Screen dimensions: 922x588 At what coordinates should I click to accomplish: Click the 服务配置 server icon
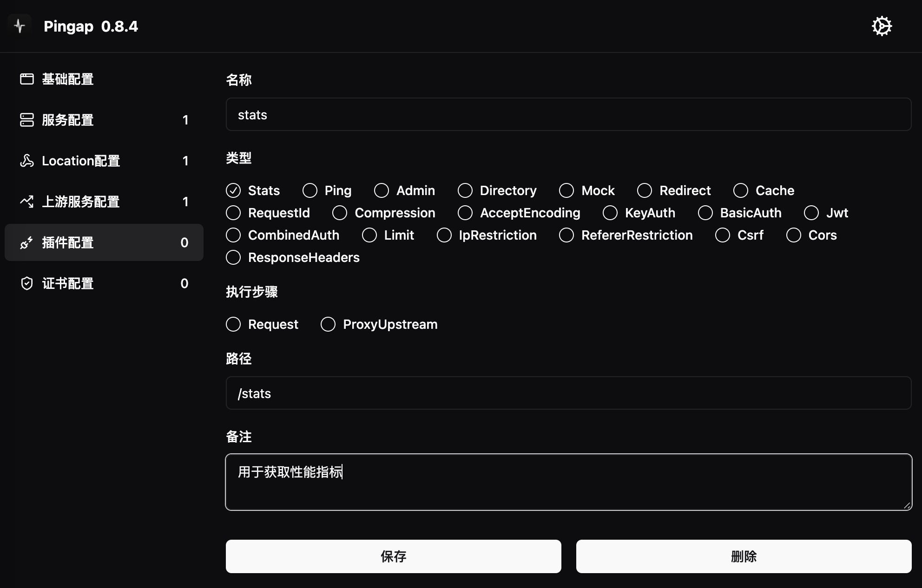coord(27,120)
